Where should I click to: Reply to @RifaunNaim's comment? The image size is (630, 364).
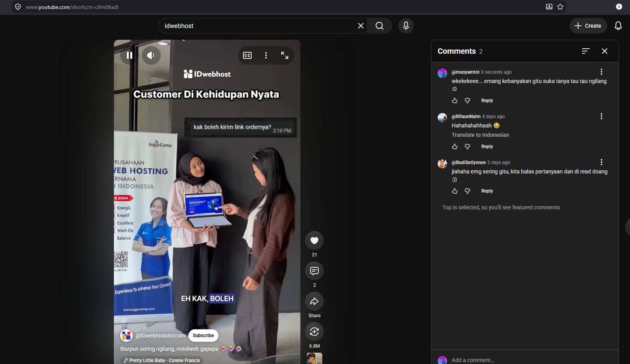487,147
